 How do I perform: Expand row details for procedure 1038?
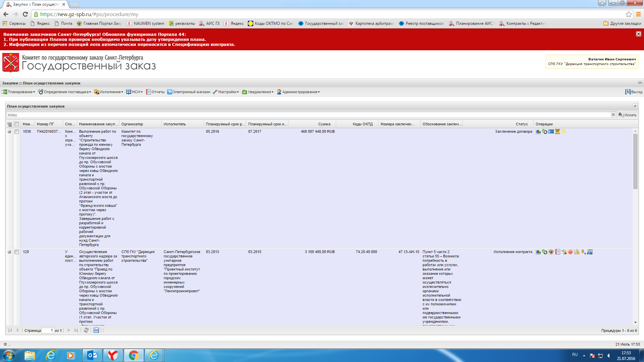coord(9,132)
